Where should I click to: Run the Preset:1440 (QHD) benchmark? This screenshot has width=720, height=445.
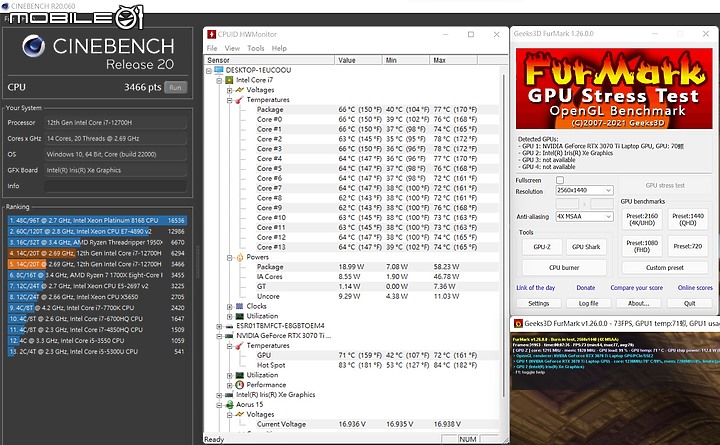coord(687,220)
